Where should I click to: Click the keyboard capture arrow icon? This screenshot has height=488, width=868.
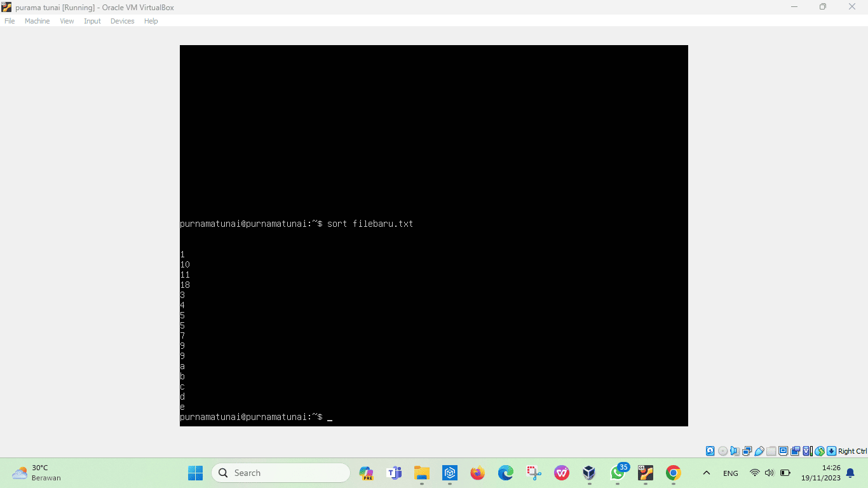tap(831, 451)
